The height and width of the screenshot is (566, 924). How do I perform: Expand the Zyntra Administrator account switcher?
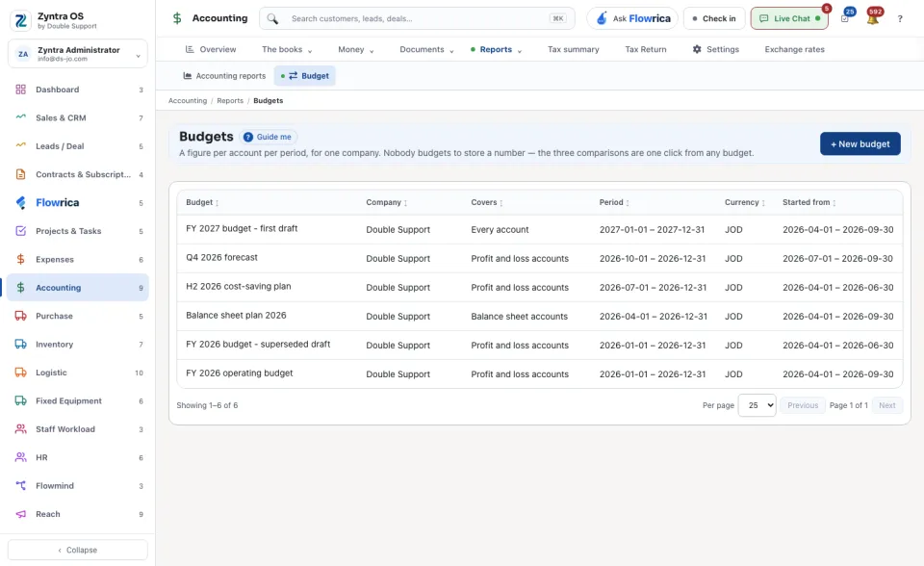(x=78, y=54)
